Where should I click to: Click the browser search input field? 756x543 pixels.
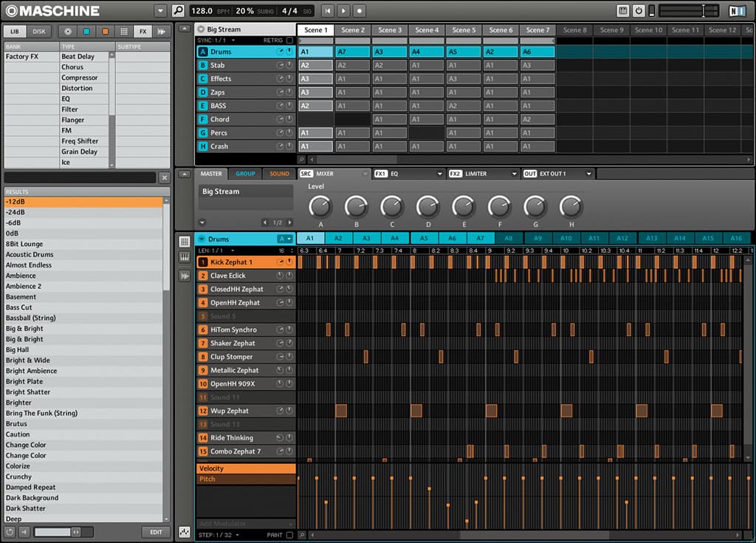[x=80, y=177]
